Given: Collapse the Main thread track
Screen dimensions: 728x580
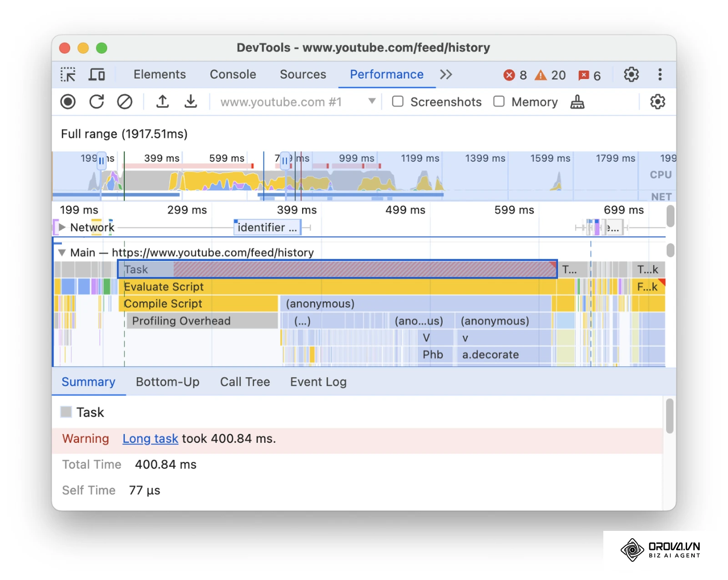Looking at the screenshot, I should (x=62, y=252).
